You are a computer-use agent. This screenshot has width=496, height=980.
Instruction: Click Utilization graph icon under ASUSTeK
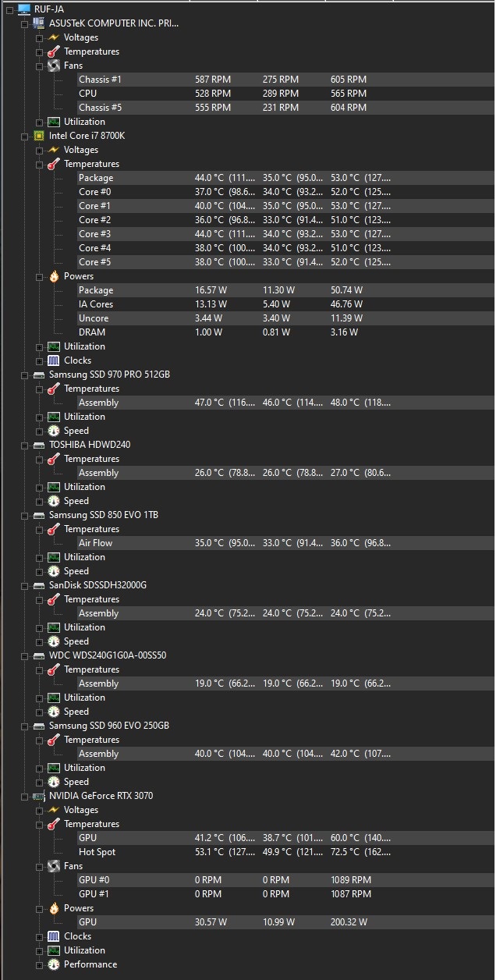54,122
